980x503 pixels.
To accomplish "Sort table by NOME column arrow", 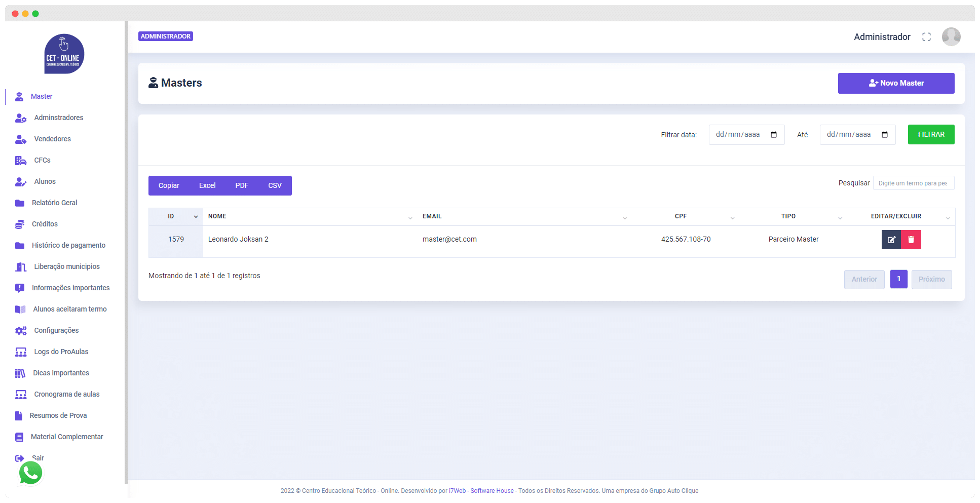I will (x=410, y=218).
